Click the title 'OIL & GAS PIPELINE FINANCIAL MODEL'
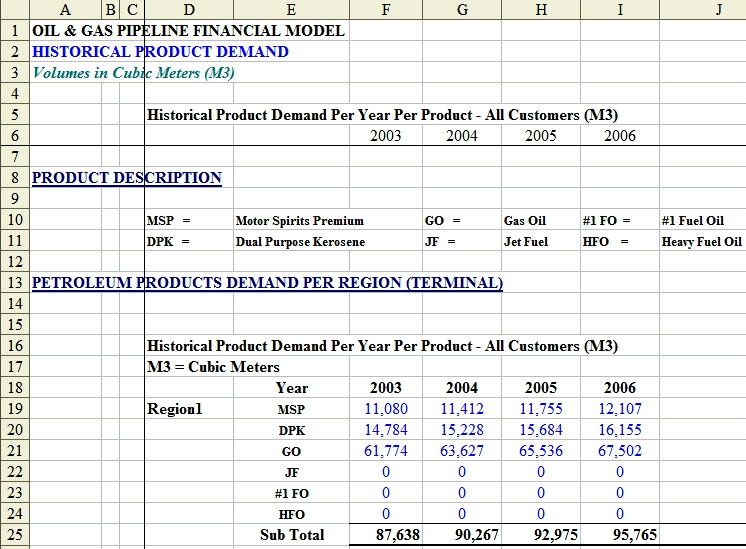 [x=188, y=31]
